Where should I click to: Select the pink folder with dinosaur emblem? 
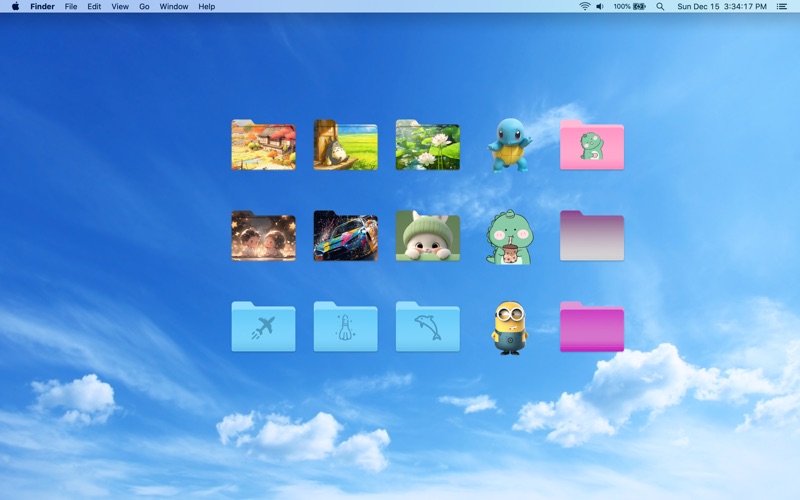click(591, 146)
